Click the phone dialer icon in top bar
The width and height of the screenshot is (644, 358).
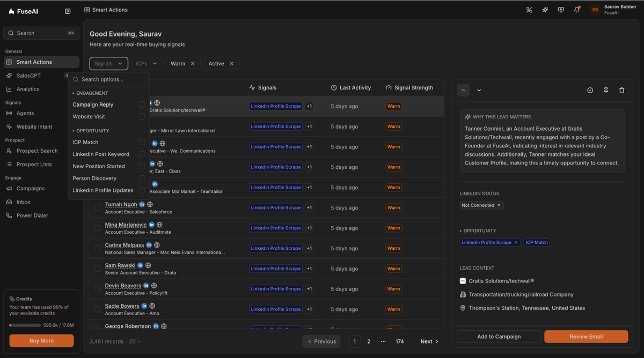[x=529, y=10]
